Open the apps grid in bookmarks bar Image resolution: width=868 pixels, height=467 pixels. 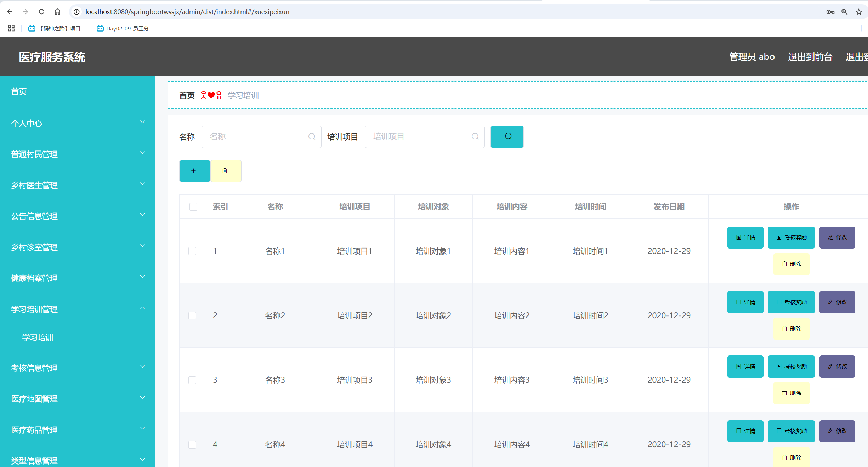[x=11, y=28]
